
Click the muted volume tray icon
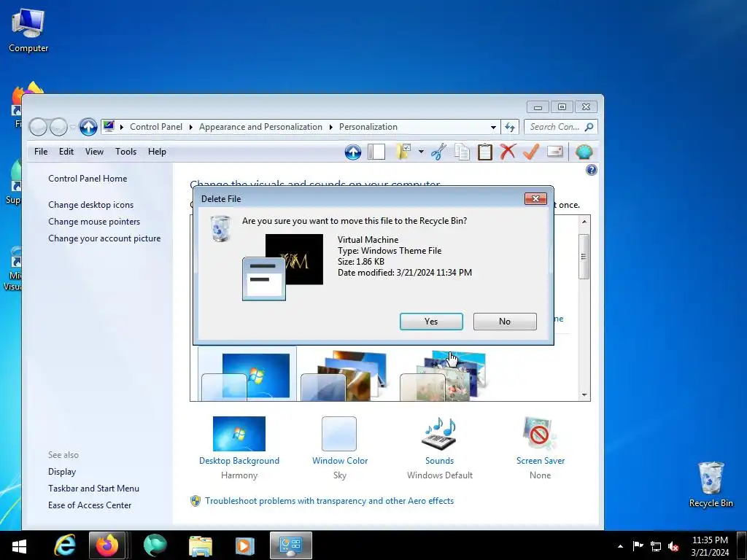pyautogui.click(x=673, y=546)
